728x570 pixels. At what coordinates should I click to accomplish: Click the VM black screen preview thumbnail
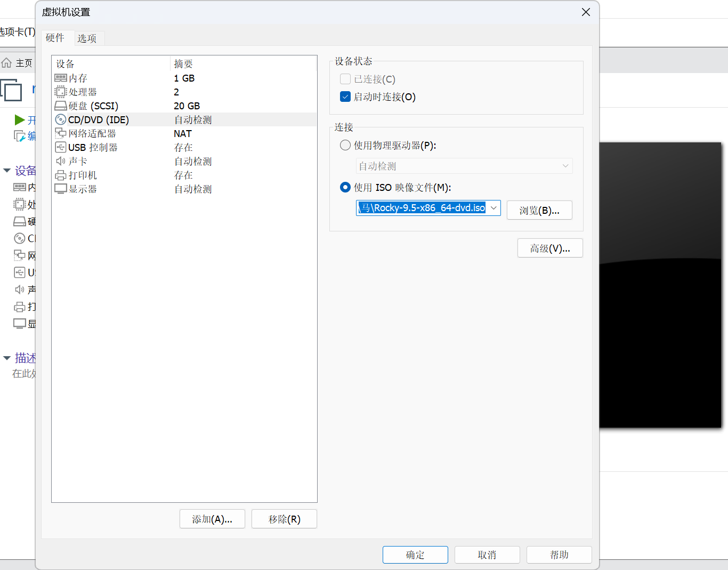[660, 285]
